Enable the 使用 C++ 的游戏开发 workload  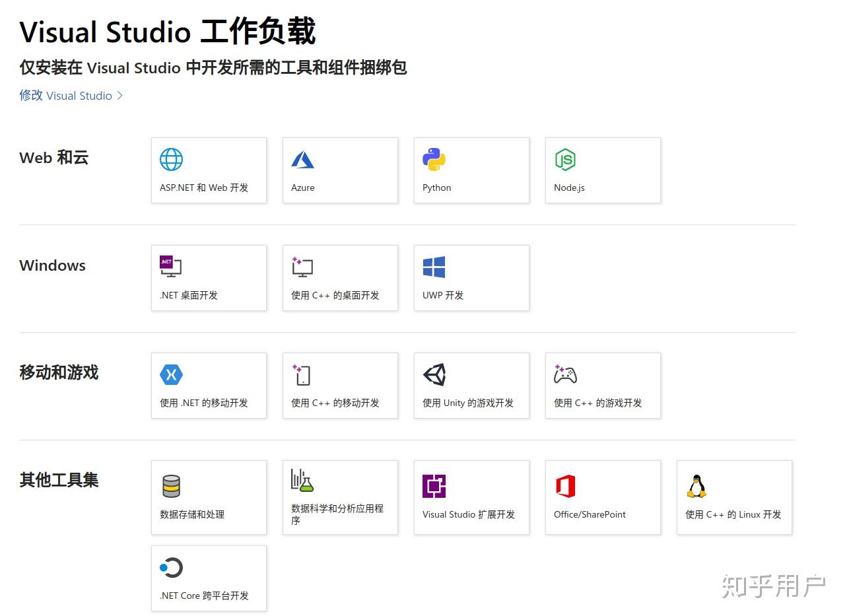[602, 386]
